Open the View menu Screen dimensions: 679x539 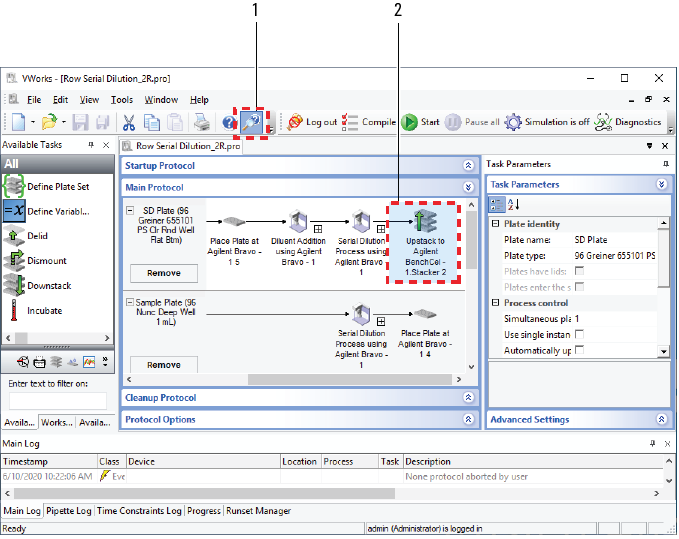(x=89, y=100)
